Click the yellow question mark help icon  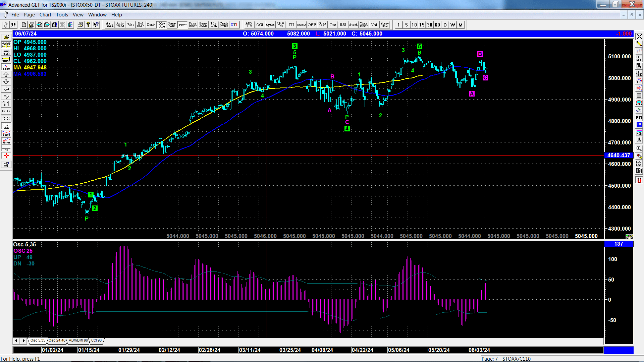tap(88, 25)
